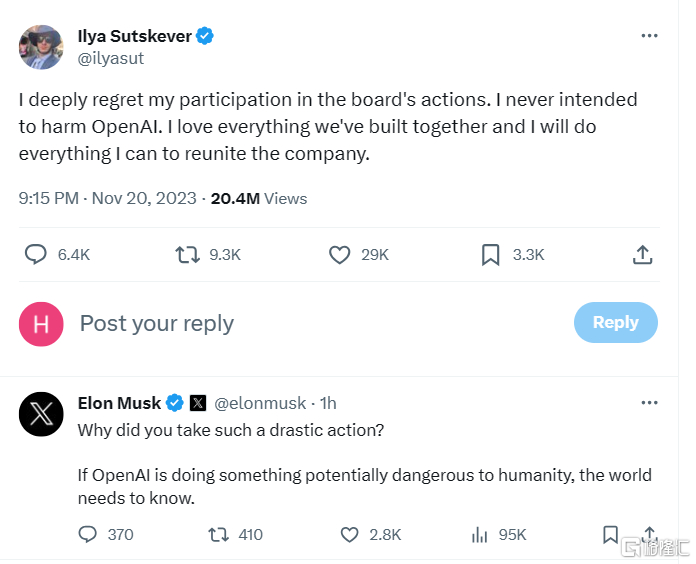Open Ilya Sutskever's profile picture
The image size is (696, 564).
[42, 46]
